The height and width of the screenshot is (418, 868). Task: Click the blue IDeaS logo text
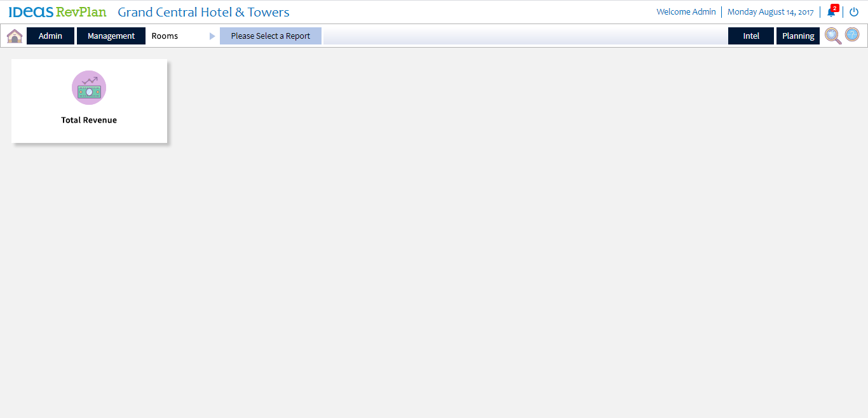pos(31,12)
